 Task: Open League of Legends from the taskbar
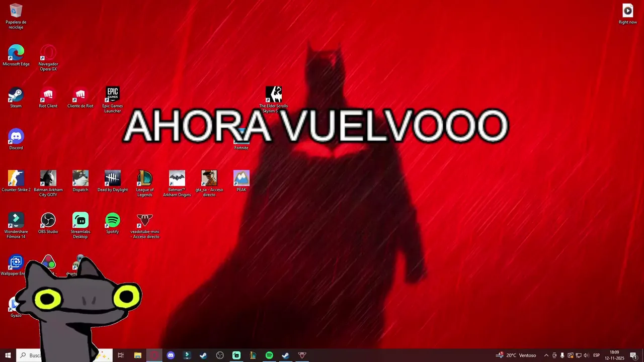point(253,355)
